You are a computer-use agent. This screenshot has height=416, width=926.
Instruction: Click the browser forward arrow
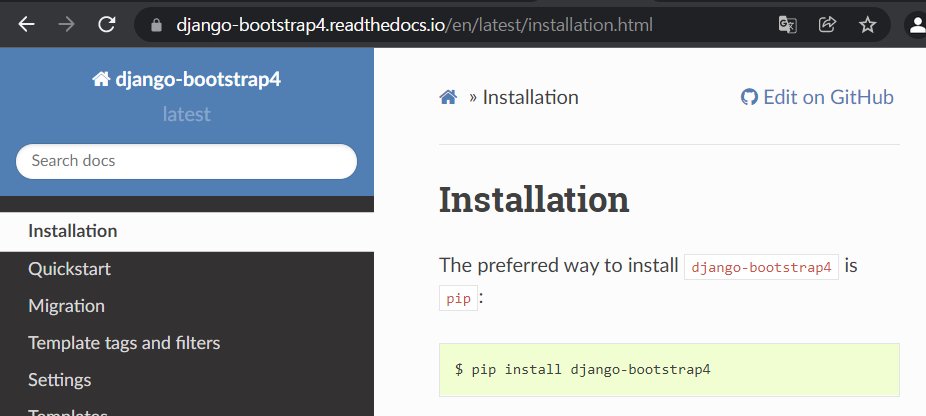pos(66,24)
